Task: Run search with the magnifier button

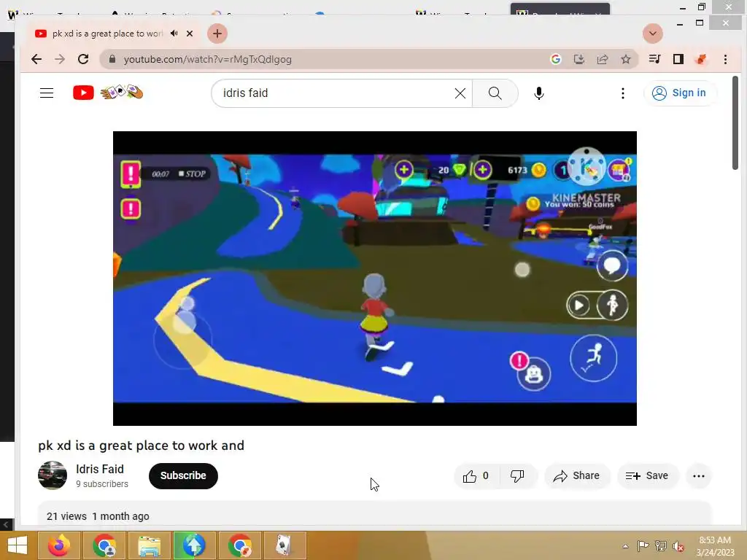Action: click(x=495, y=93)
